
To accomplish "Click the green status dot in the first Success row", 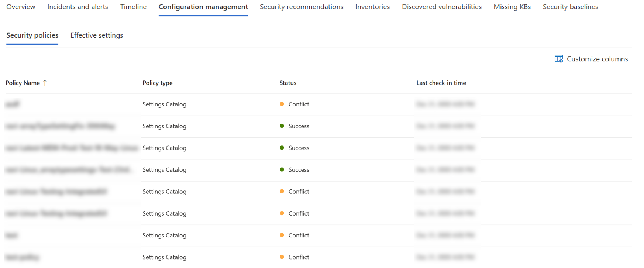I will coord(282,126).
